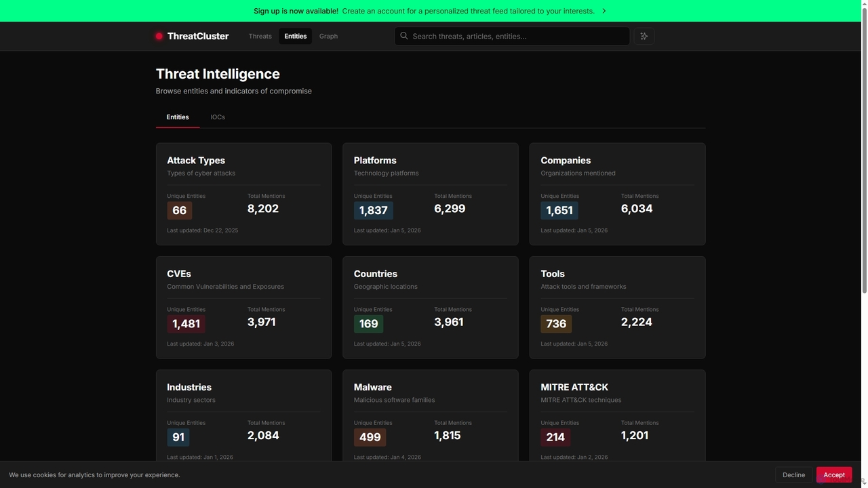Click the 736 Tools badge
This screenshot has height=488, width=868.
(x=556, y=324)
